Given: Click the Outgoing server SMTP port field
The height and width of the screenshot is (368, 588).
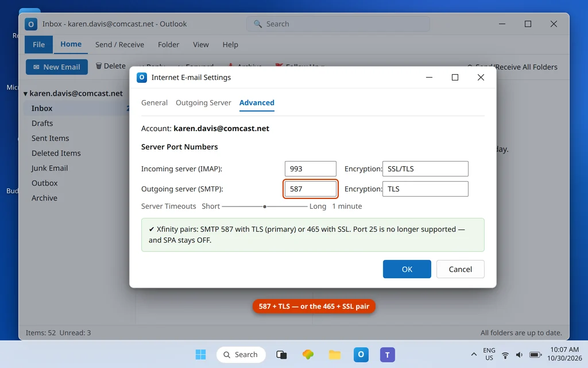Looking at the screenshot, I should pos(311,189).
